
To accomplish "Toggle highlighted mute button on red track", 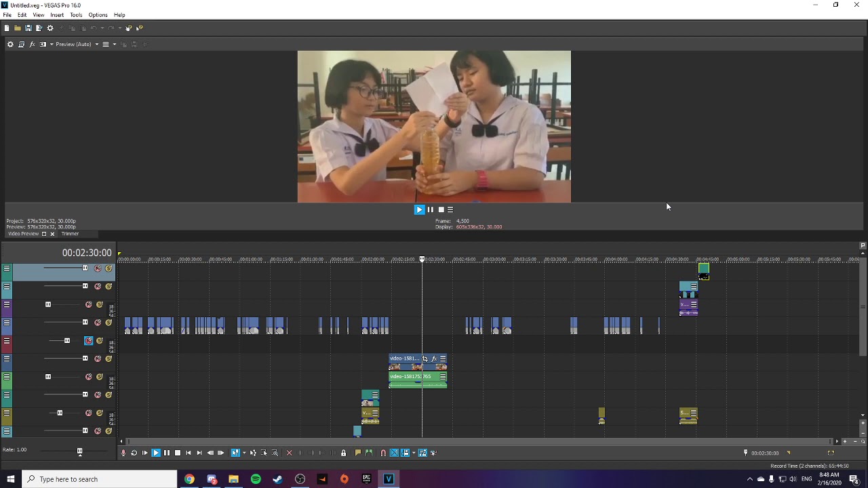I will (x=88, y=340).
